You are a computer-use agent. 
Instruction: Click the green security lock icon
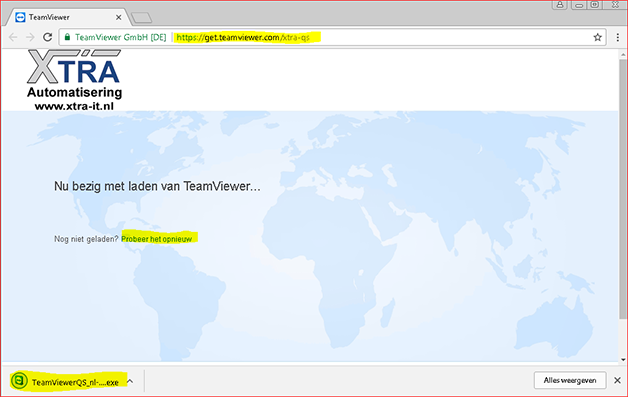click(x=67, y=37)
